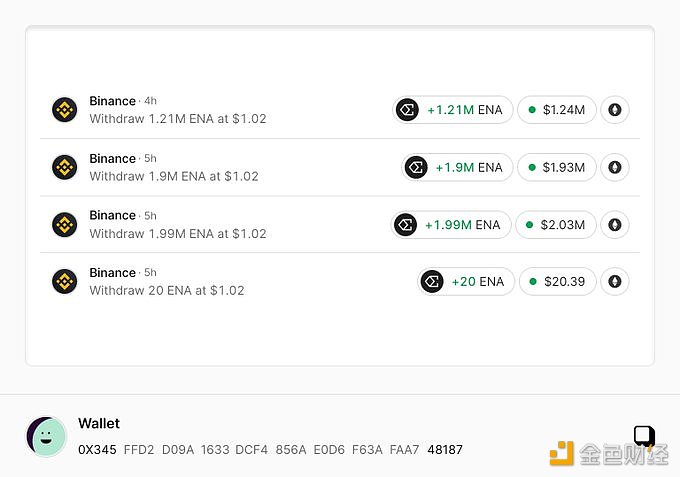Click the wallet address starting with 0X345
Image resolution: width=680 pixels, height=477 pixels.
point(270,450)
